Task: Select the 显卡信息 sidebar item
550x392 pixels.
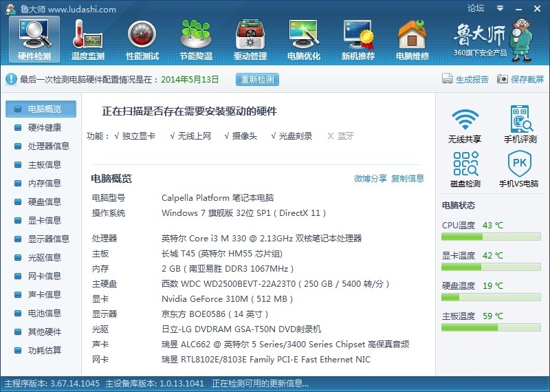Action: tap(41, 220)
